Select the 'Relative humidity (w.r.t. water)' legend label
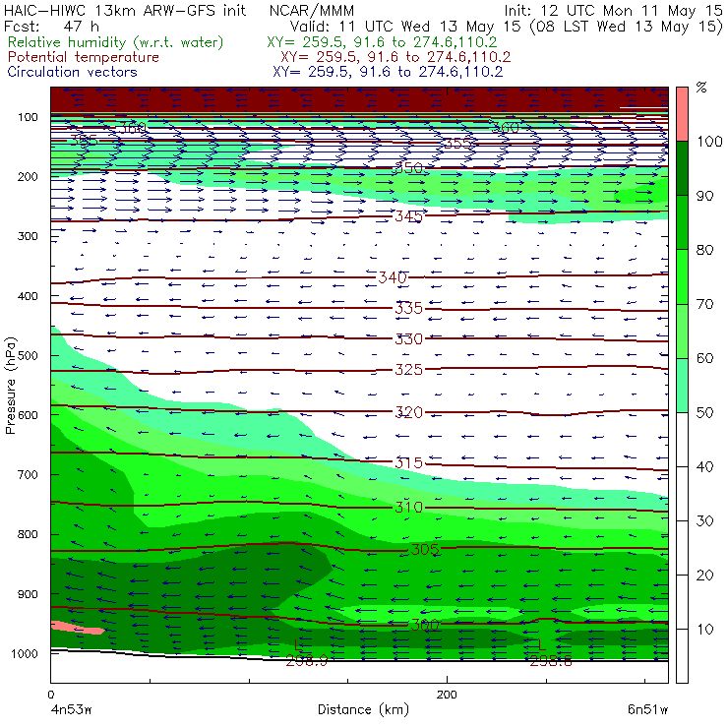728x728 pixels. tap(116, 42)
